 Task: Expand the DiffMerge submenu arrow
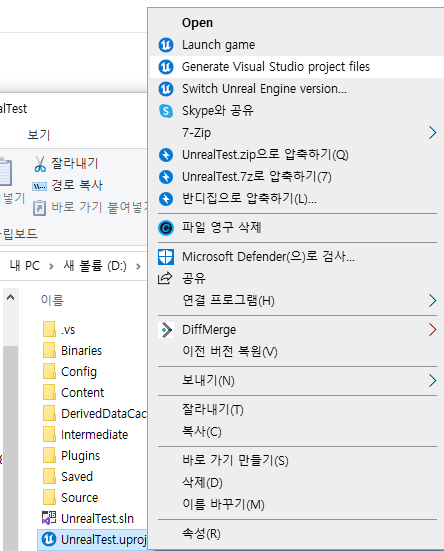tap(432, 330)
